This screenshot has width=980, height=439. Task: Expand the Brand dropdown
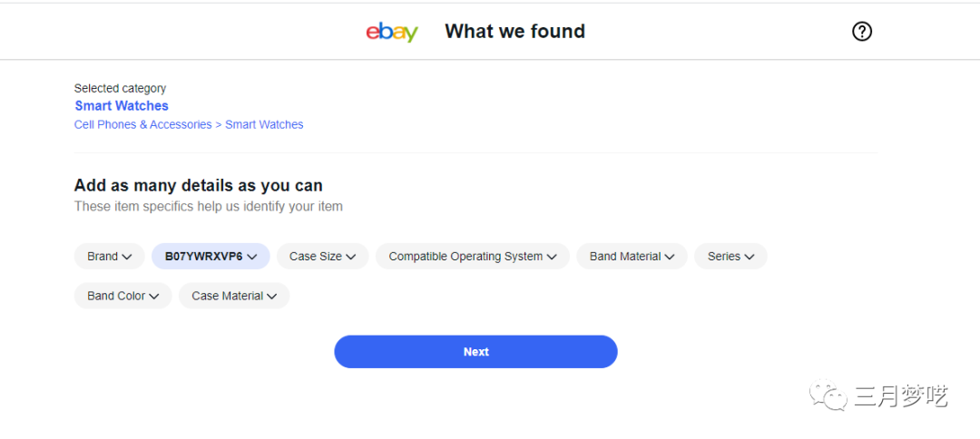(109, 257)
